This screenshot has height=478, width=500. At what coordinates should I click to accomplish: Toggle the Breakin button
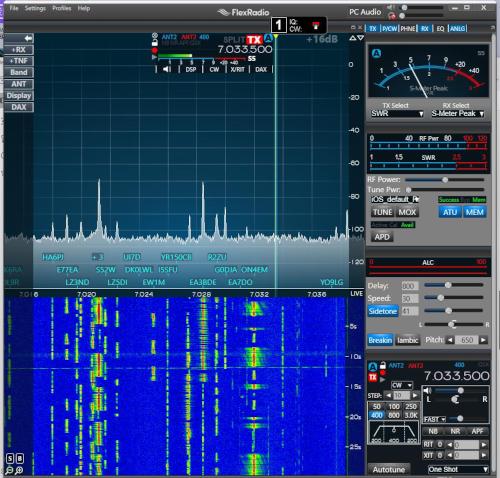[380, 340]
